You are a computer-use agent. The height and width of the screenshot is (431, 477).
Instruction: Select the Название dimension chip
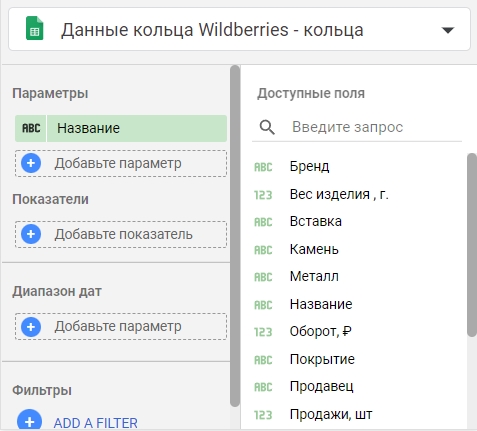click(121, 129)
